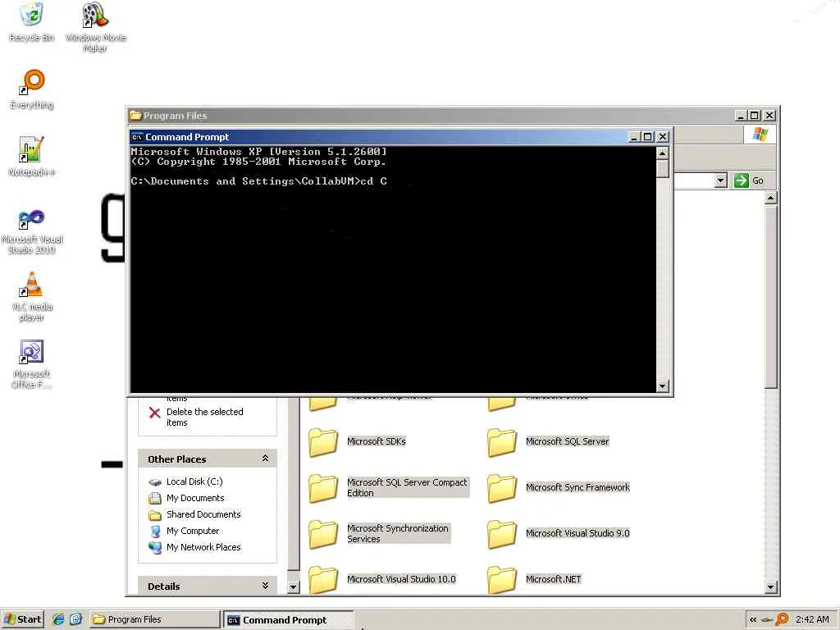Open the Start menu
This screenshot has height=630, width=840.
22,619
